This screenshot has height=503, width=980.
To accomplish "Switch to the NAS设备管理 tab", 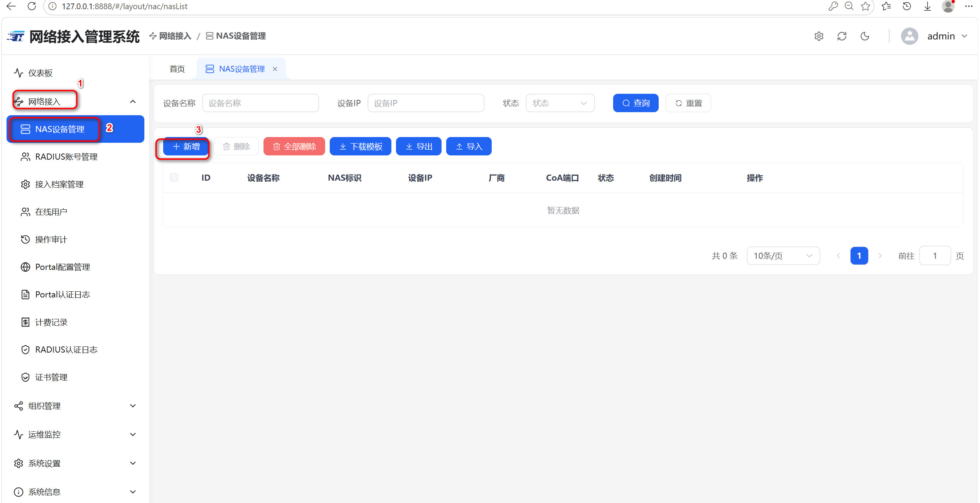I will [241, 69].
